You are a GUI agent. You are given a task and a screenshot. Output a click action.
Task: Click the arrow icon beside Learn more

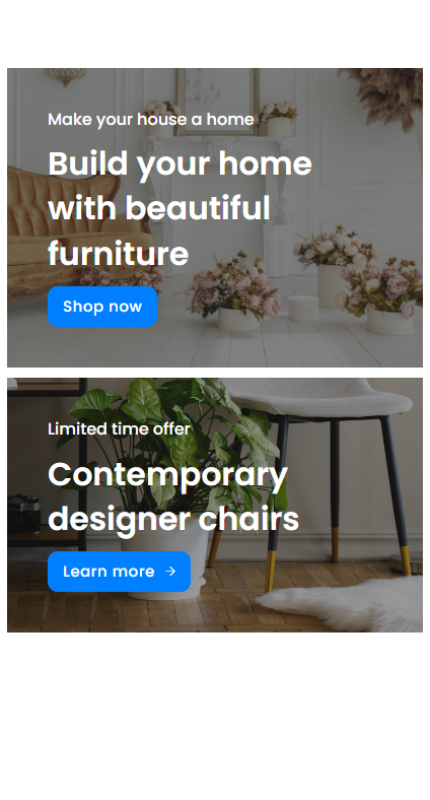coord(171,571)
